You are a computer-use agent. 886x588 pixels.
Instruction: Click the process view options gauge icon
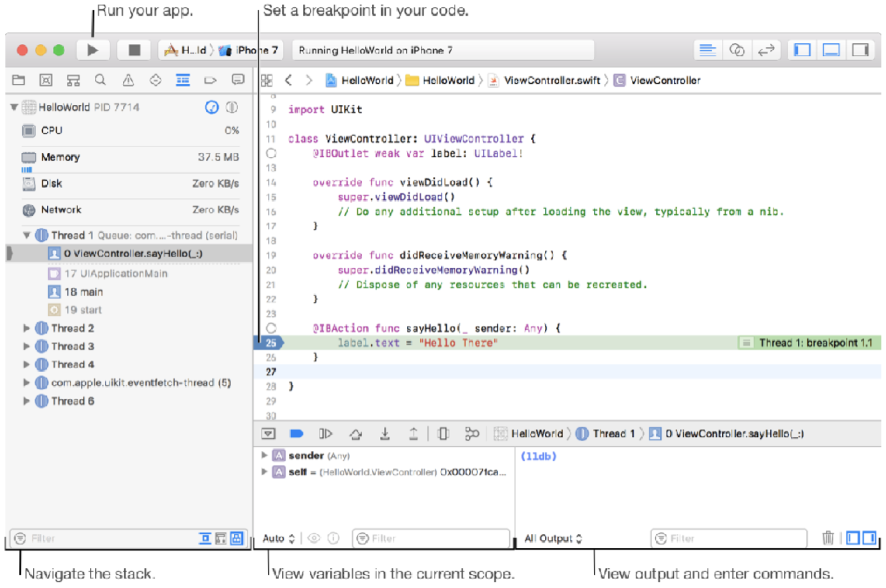(x=211, y=107)
